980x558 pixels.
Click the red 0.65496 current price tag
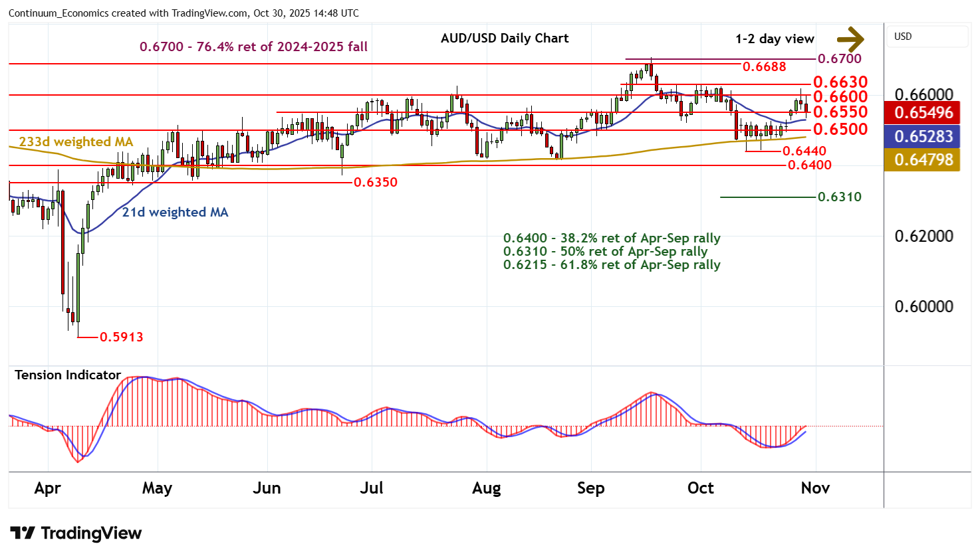pyautogui.click(x=923, y=113)
